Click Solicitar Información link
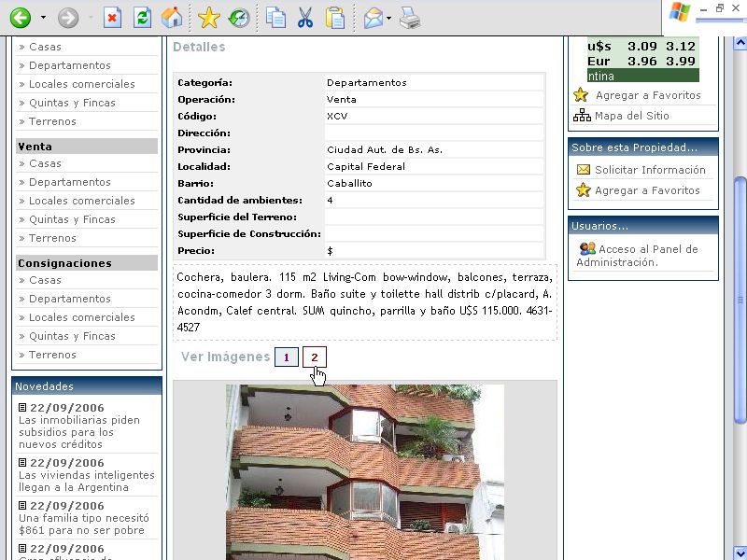Viewport: 747px width, 560px height. (x=650, y=170)
